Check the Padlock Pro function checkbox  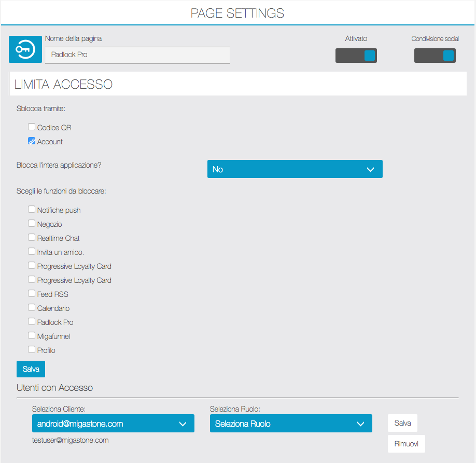(32, 321)
